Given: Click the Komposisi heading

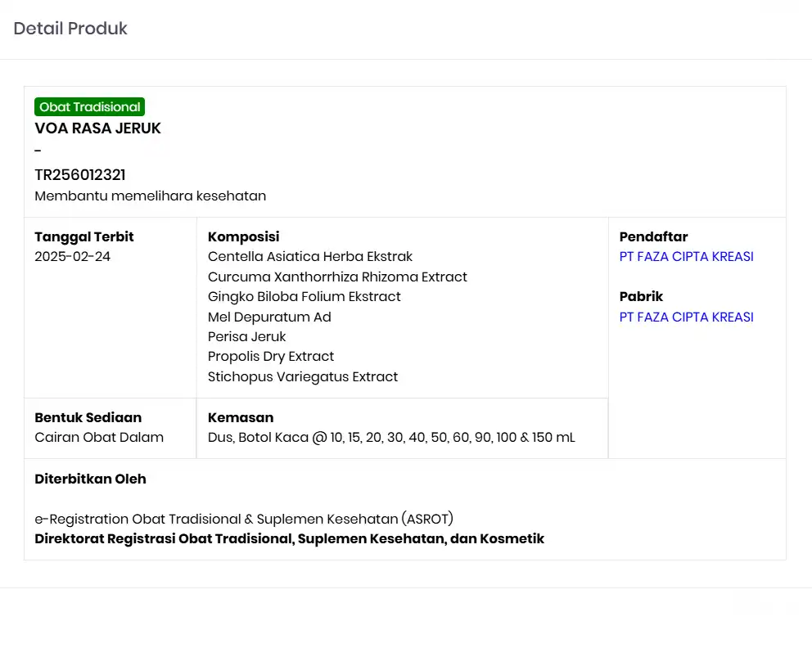Looking at the screenshot, I should [x=243, y=237].
